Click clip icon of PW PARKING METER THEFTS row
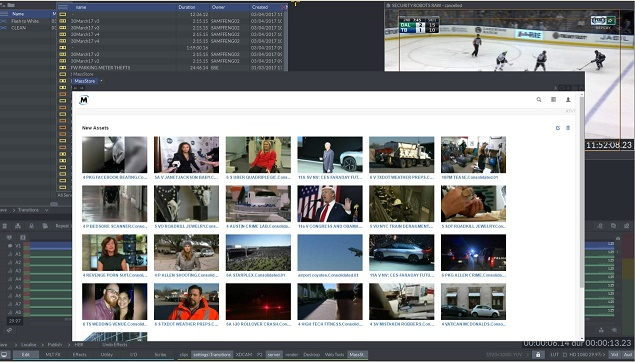This screenshot has height=362, width=635. click(62, 68)
